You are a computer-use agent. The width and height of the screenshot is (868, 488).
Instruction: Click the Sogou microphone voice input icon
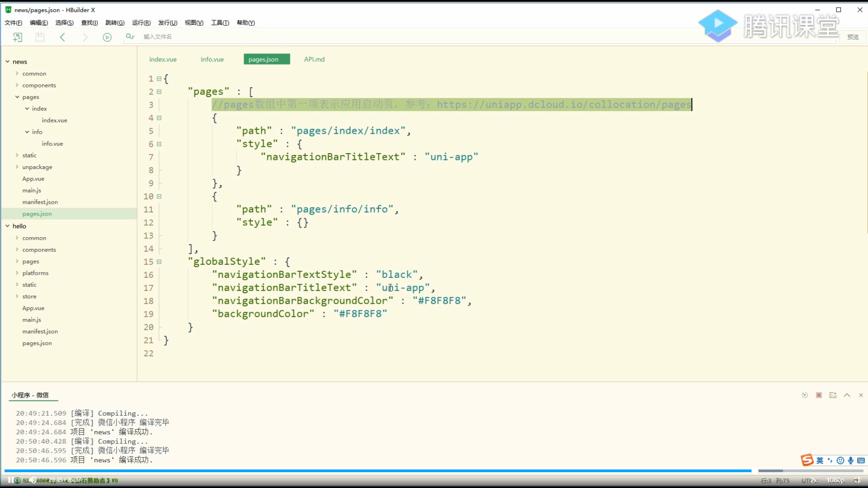click(x=851, y=460)
